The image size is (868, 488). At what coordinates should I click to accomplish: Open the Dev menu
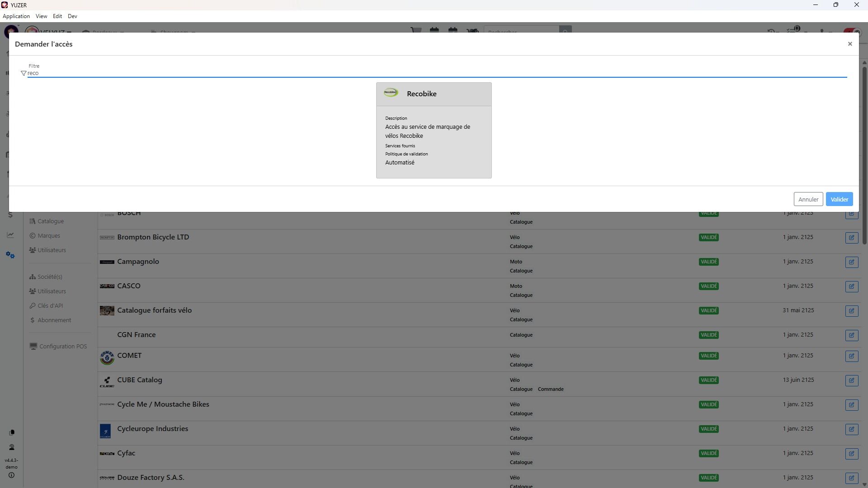[72, 16]
